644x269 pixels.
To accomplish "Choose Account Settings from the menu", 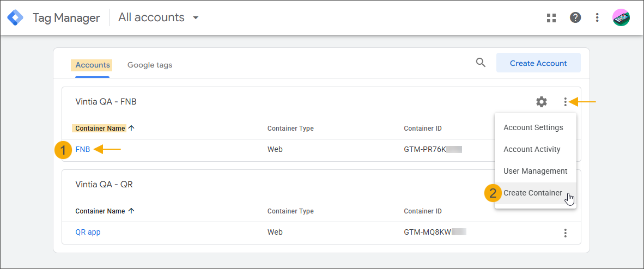I will (x=533, y=127).
